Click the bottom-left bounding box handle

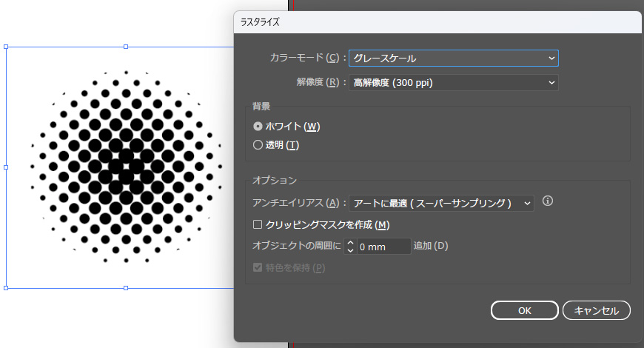pyautogui.click(x=7, y=287)
